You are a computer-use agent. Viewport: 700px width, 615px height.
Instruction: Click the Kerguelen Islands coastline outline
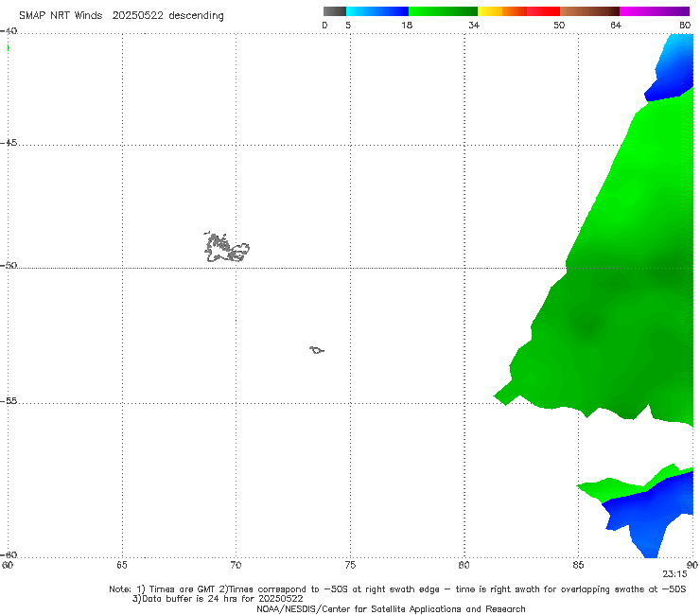coord(227,247)
